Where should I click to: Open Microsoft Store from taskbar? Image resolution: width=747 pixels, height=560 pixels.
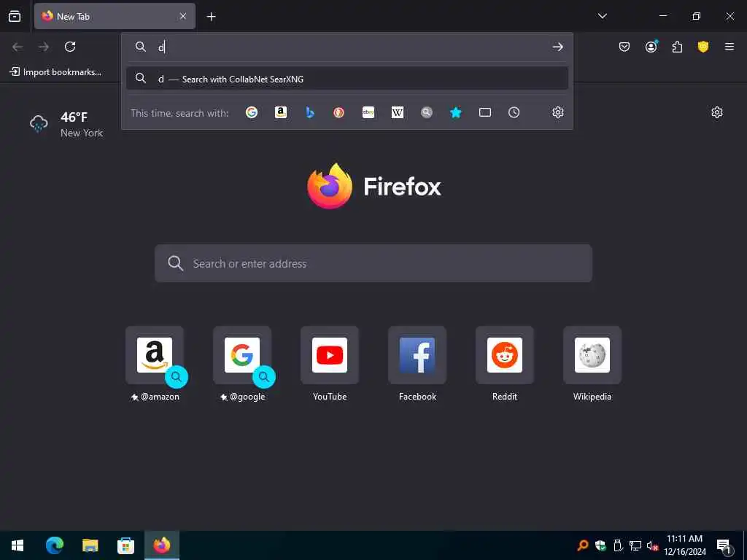125,545
